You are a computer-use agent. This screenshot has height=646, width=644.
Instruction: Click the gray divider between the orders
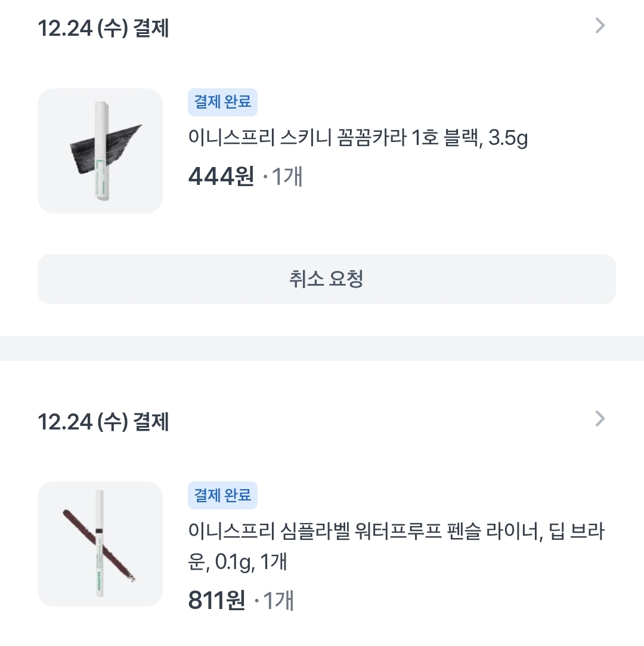click(x=322, y=348)
